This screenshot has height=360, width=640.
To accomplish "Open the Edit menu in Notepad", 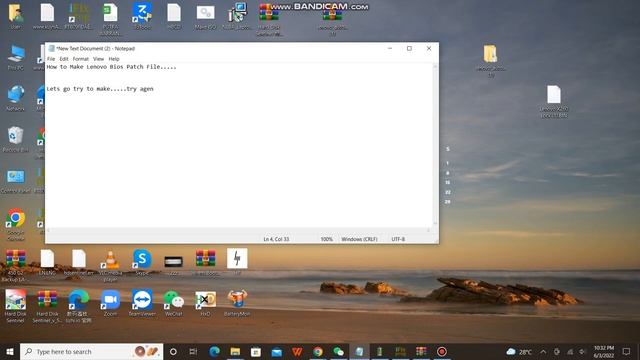I will 64,59.
